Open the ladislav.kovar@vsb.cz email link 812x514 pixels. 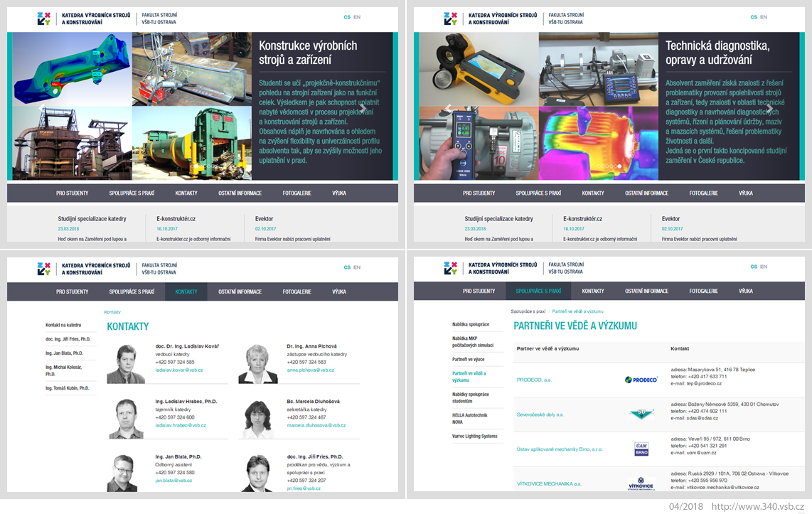(x=179, y=370)
